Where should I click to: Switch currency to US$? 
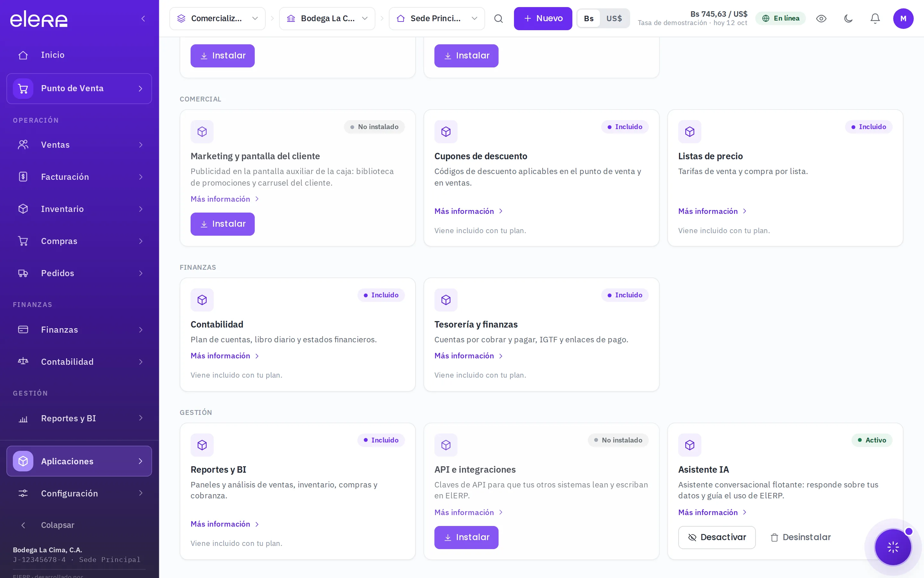(614, 18)
